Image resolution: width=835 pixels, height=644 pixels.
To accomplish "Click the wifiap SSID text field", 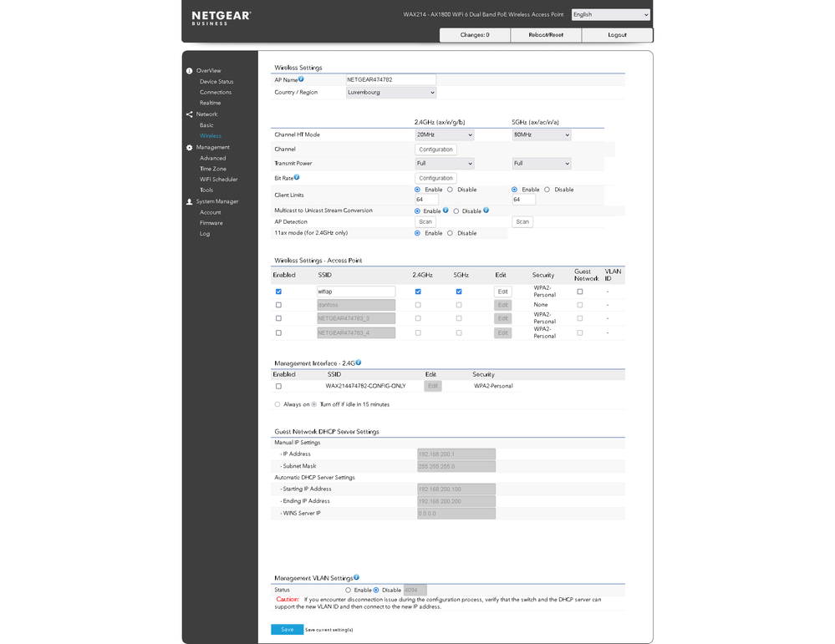I will coord(356,292).
